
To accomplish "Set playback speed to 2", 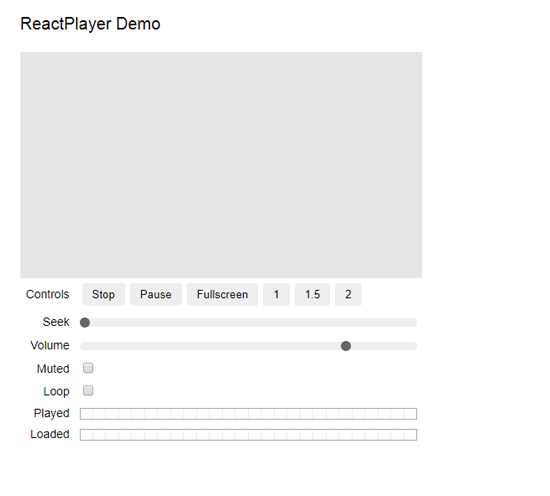I will point(348,294).
